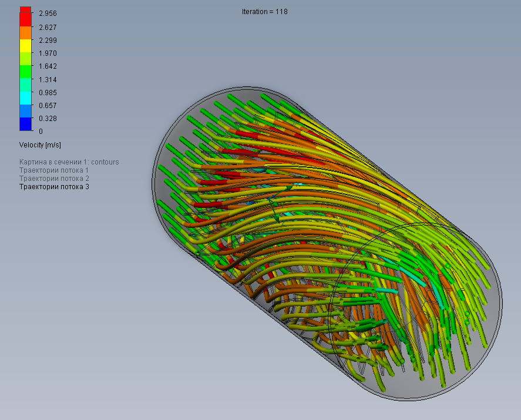Select legend value 0.985
Viewport: 521px width, 420px height.
[x=48, y=92]
